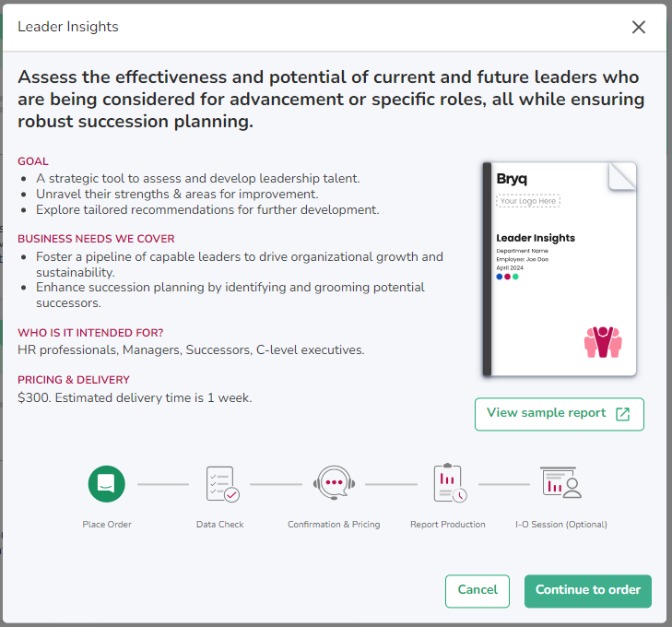The height and width of the screenshot is (627, 672).
Task: Click the Your Logo Here placeholder box
Action: [528, 200]
